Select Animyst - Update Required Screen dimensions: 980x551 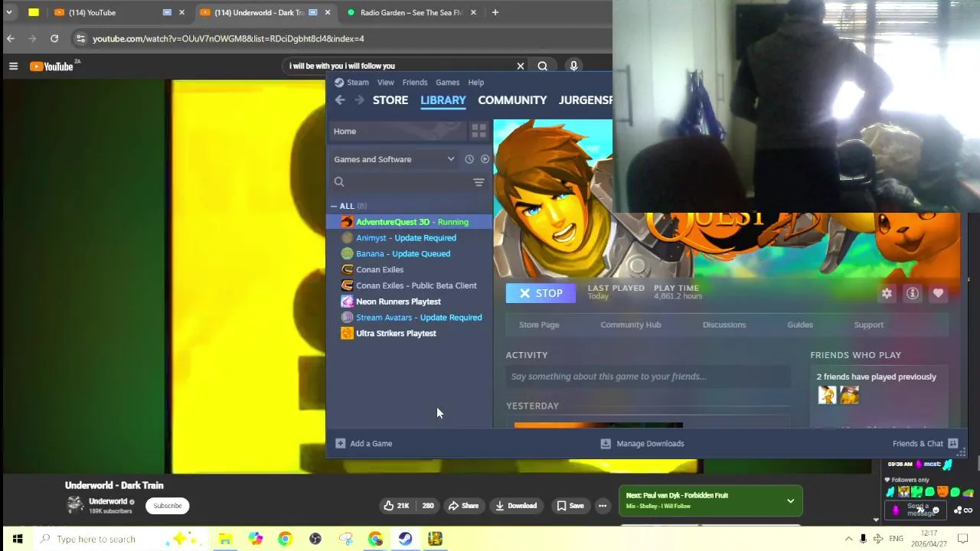410,238
